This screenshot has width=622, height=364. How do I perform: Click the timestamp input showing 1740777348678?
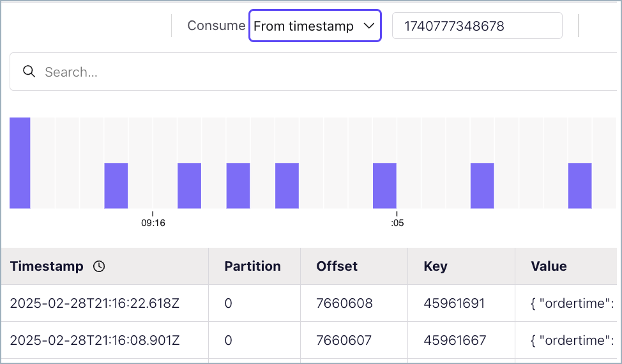click(x=476, y=26)
